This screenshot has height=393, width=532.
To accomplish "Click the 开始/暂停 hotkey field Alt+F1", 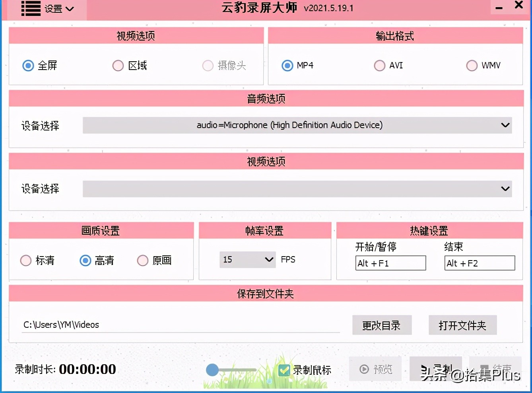I will (x=390, y=263).
